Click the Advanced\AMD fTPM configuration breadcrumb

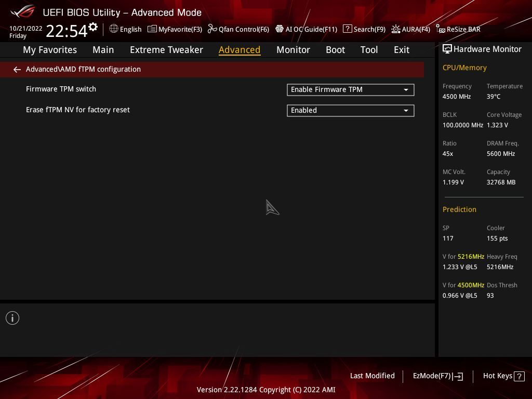coord(83,69)
